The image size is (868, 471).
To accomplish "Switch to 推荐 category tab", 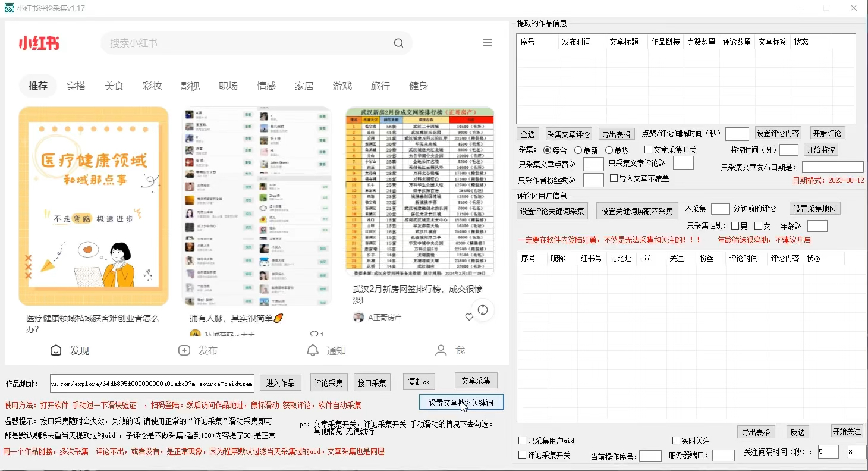I will (x=38, y=86).
